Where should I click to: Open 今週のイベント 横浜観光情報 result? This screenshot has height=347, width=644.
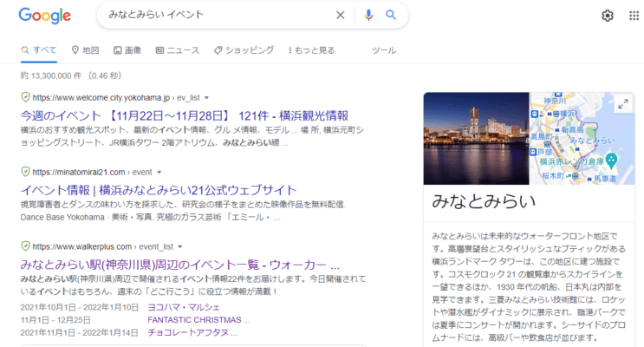pos(185,115)
